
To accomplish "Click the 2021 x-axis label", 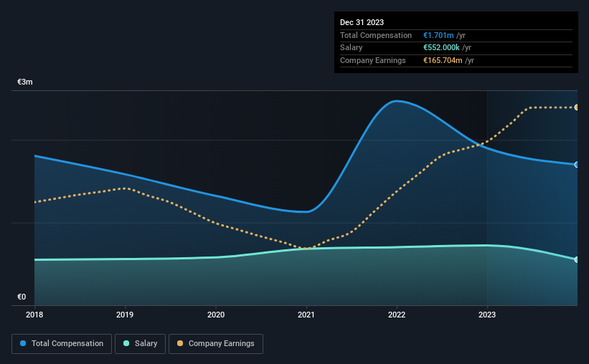I will (306, 315).
